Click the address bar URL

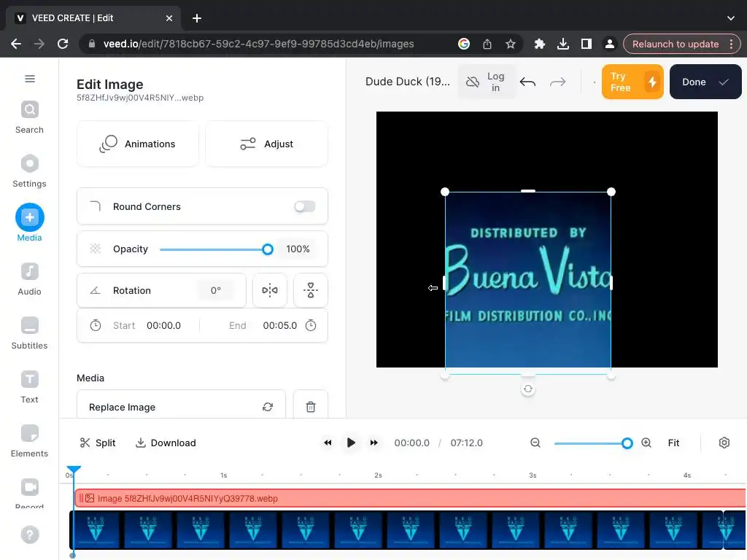(x=259, y=44)
